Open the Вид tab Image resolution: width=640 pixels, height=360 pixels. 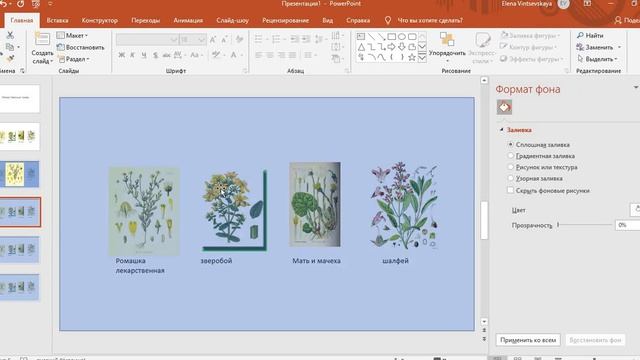coord(327,20)
